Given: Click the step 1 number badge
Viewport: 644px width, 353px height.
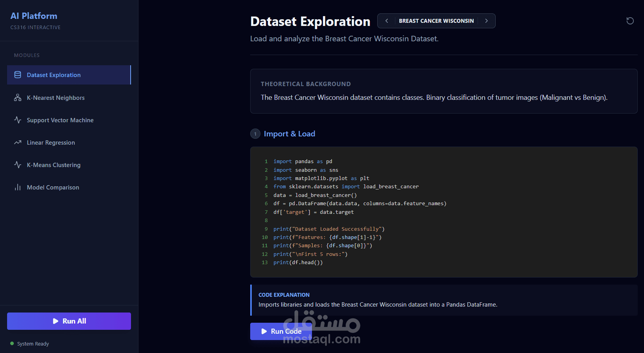Looking at the screenshot, I should tap(255, 134).
